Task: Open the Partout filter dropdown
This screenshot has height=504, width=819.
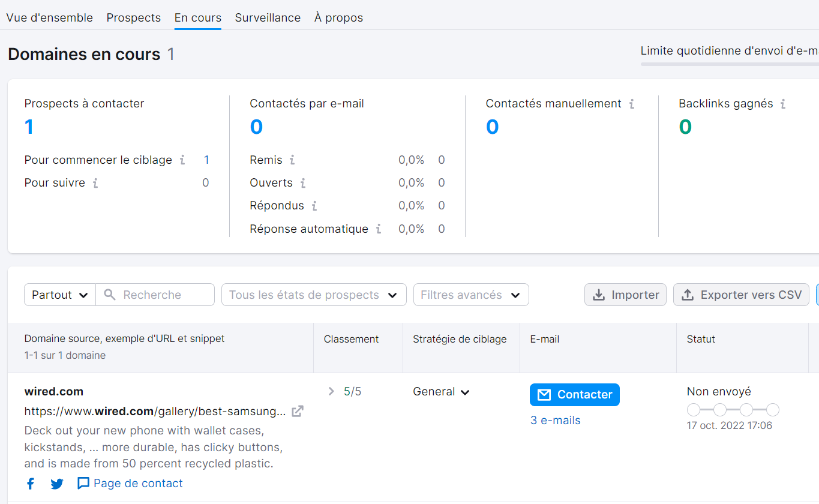Action: [59, 295]
